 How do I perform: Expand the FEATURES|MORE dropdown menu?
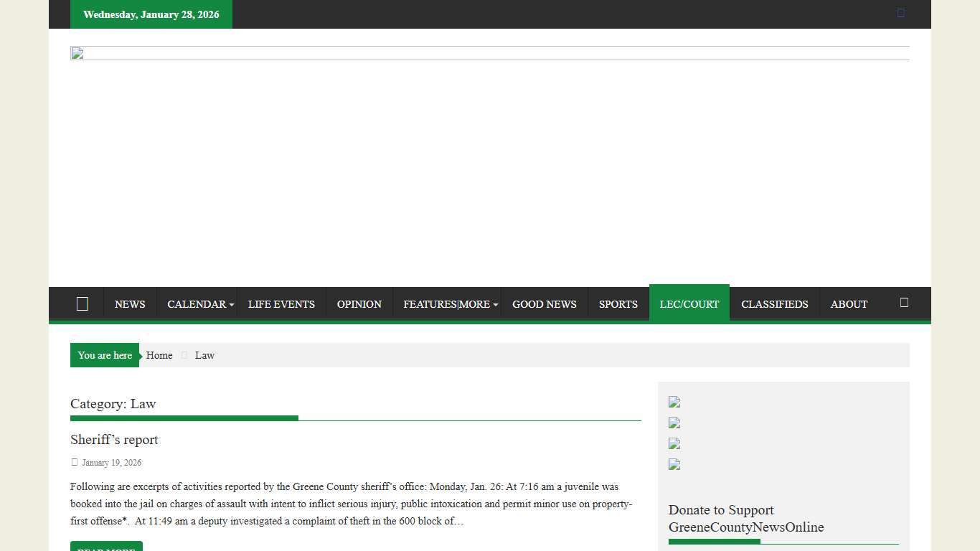(450, 304)
